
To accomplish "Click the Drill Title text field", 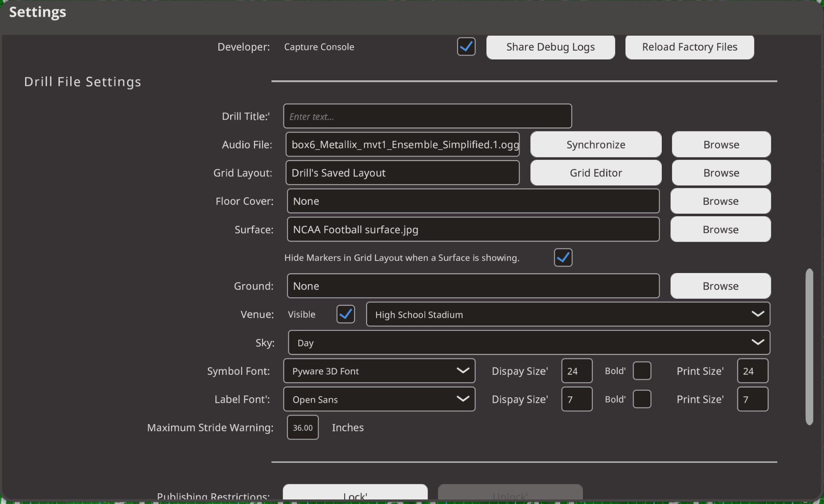I will (x=427, y=116).
